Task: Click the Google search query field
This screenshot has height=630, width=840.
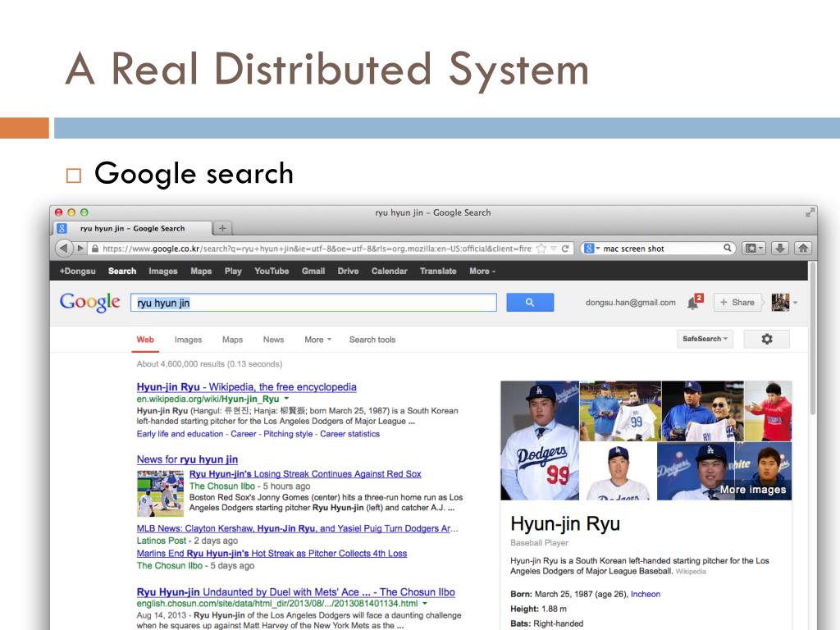Action: coord(314,302)
